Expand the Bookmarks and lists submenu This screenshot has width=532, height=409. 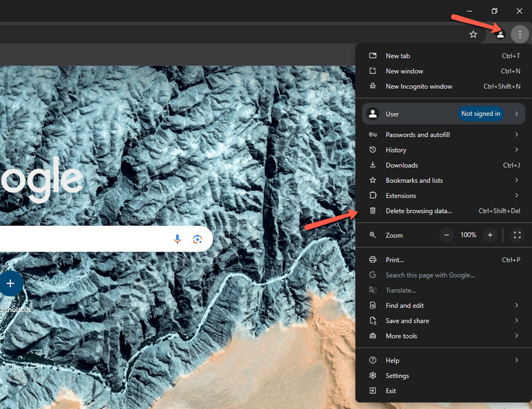tap(516, 180)
